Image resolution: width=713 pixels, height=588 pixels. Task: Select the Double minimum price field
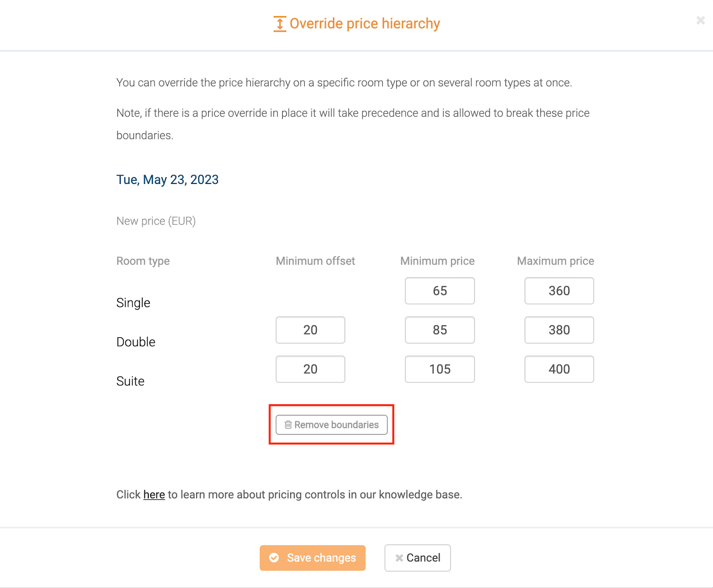point(440,330)
